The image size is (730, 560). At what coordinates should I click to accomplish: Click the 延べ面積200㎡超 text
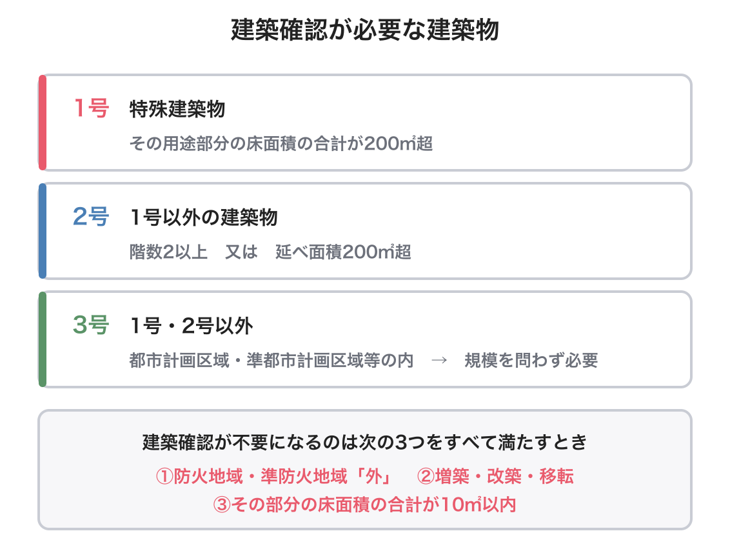coord(343,252)
